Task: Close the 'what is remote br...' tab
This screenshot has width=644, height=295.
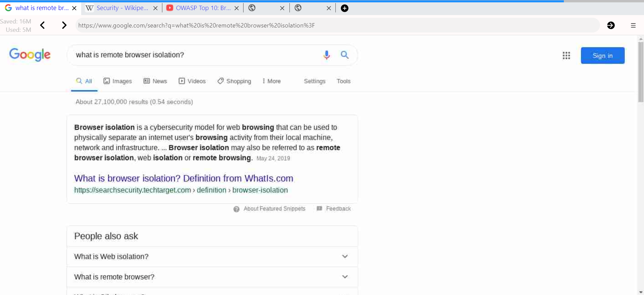Action: [x=74, y=8]
